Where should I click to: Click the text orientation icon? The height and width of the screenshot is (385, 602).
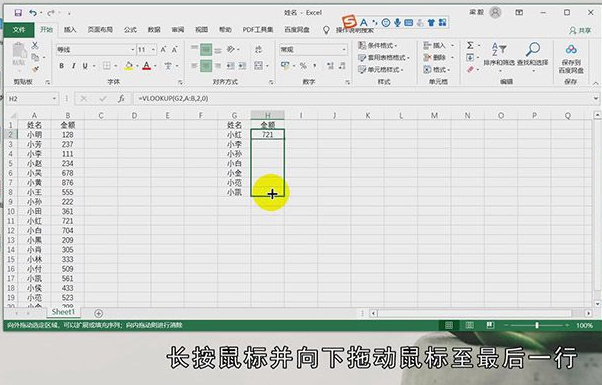(231, 49)
